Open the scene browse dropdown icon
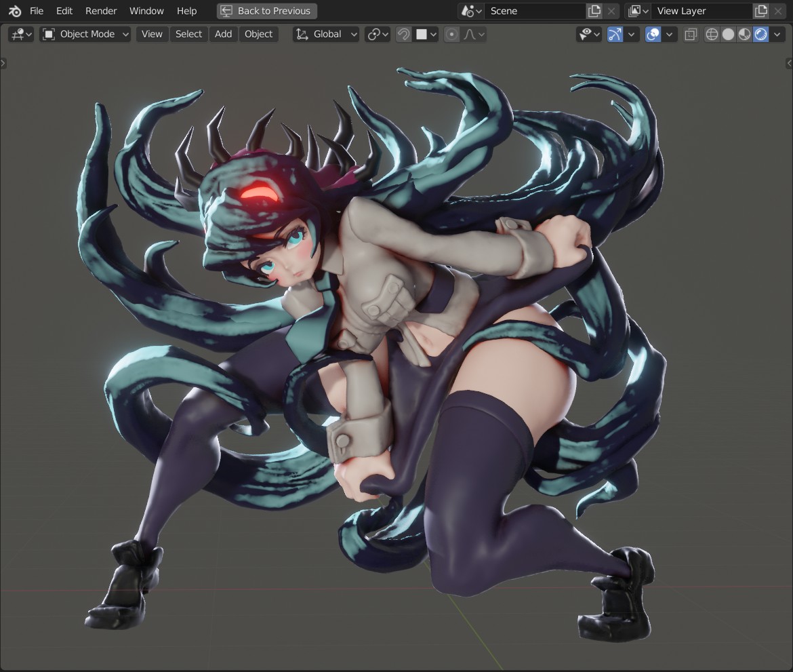Image resolution: width=793 pixels, height=672 pixels. coord(471,11)
